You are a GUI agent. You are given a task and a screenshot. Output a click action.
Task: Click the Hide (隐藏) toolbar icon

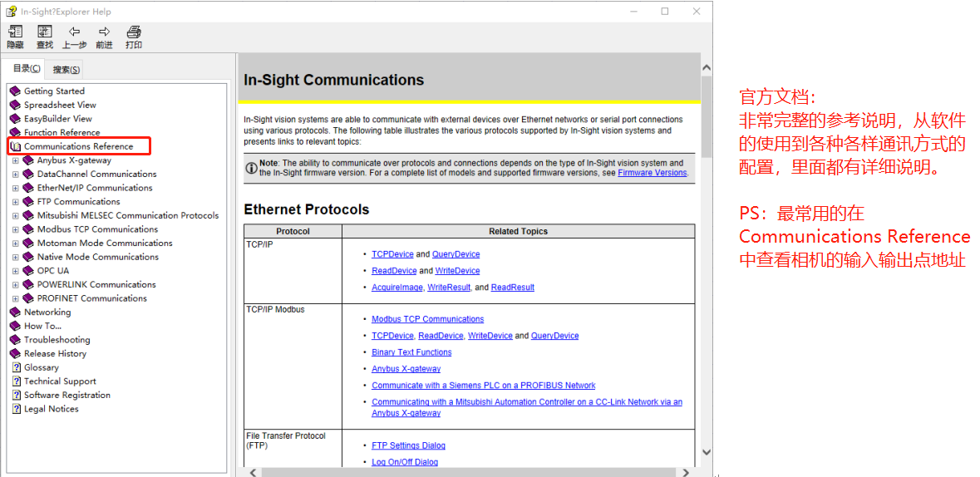16,32
